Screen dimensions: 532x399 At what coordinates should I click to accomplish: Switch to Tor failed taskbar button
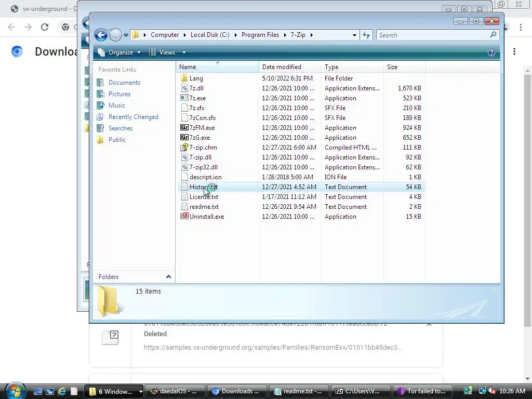pyautogui.click(x=422, y=391)
